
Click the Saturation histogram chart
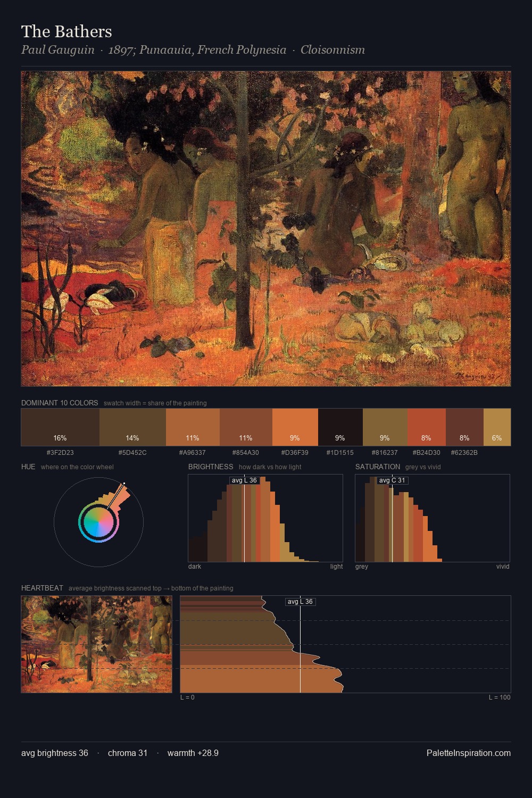(433, 518)
